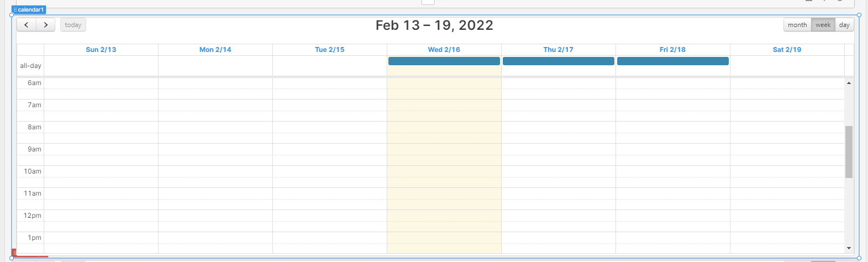Open the Sun 2/13 day header link
Viewport: 868px width, 262px height.
click(x=101, y=50)
